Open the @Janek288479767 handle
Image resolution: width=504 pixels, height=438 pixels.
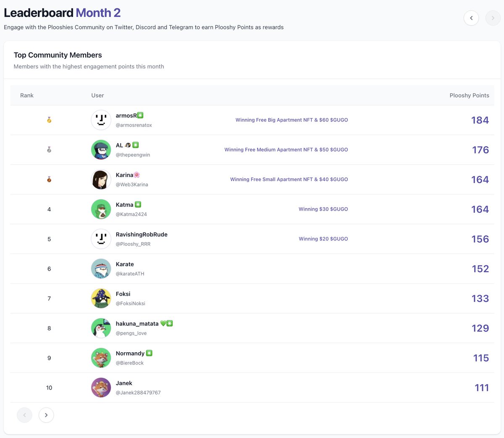(138, 393)
